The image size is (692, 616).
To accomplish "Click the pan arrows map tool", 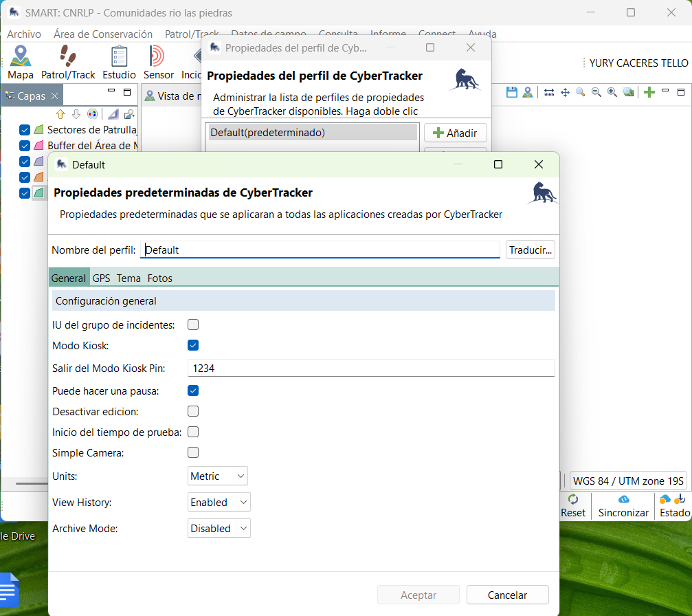I will click(565, 92).
